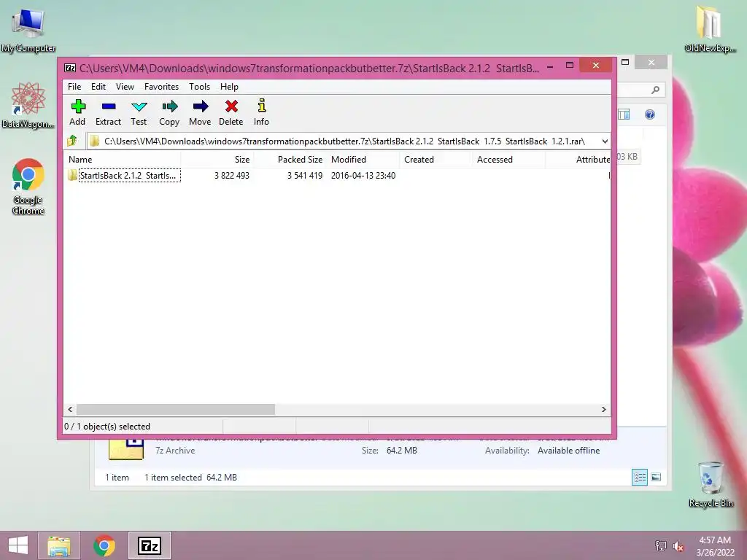Toggle Explorer's preview pane icon
Image resolution: width=747 pixels, height=560 pixels.
pyautogui.click(x=624, y=114)
